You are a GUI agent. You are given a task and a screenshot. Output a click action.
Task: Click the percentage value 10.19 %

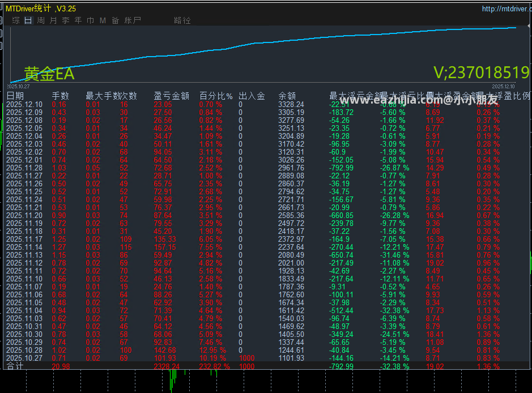point(212,358)
